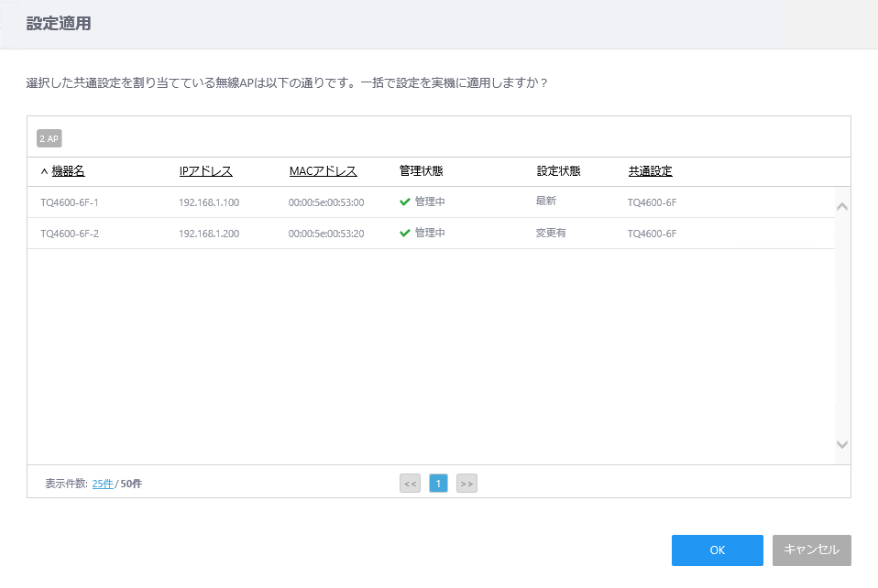The height and width of the screenshot is (588, 878).
Task: Click the green 管理中 status icon for TQ4600-6F-2
Action: click(x=402, y=233)
